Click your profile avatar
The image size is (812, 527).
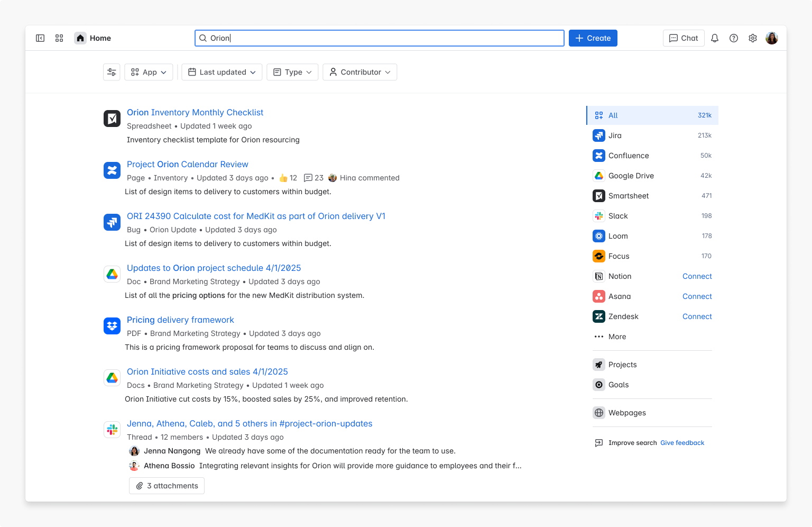(772, 38)
